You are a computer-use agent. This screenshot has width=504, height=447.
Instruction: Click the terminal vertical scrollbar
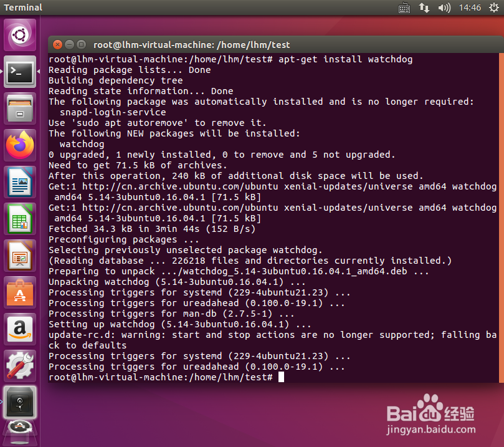pyautogui.click(x=502, y=218)
